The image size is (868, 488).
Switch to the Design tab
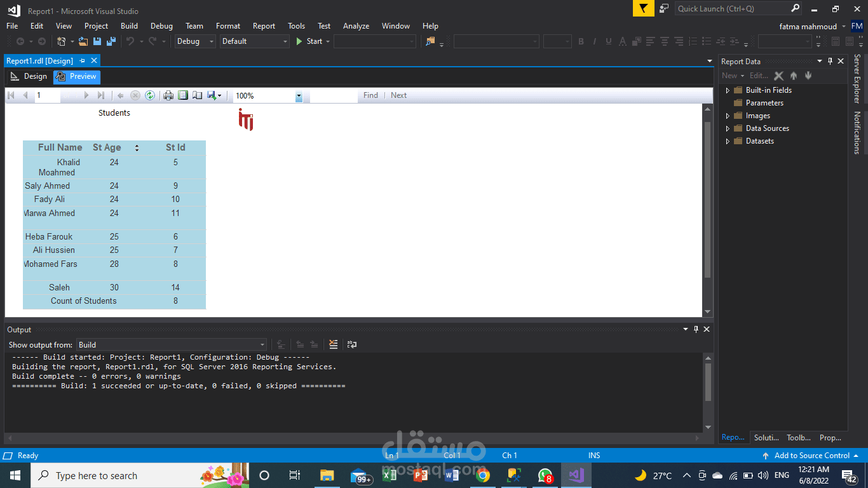click(x=29, y=76)
